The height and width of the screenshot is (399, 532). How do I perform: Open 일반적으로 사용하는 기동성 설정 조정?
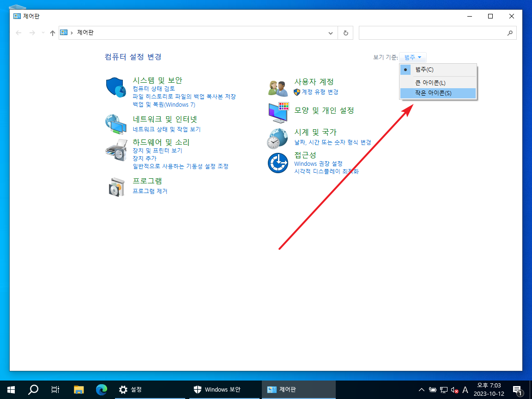click(x=181, y=166)
